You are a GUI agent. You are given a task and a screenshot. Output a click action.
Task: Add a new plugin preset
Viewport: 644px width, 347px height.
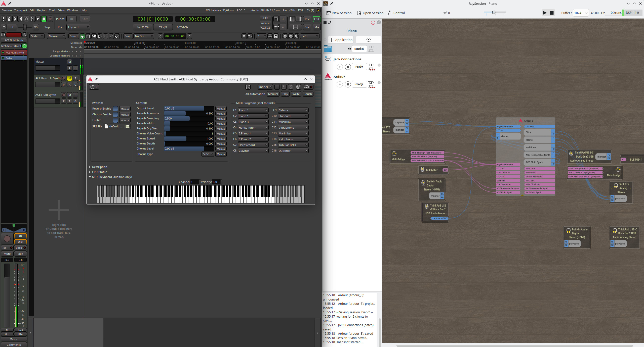click(x=277, y=87)
